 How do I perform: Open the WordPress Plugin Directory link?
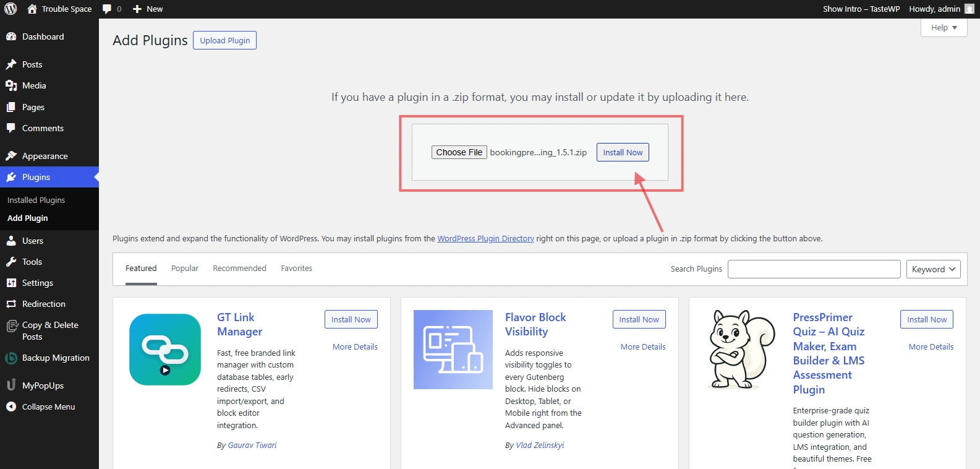tap(485, 238)
